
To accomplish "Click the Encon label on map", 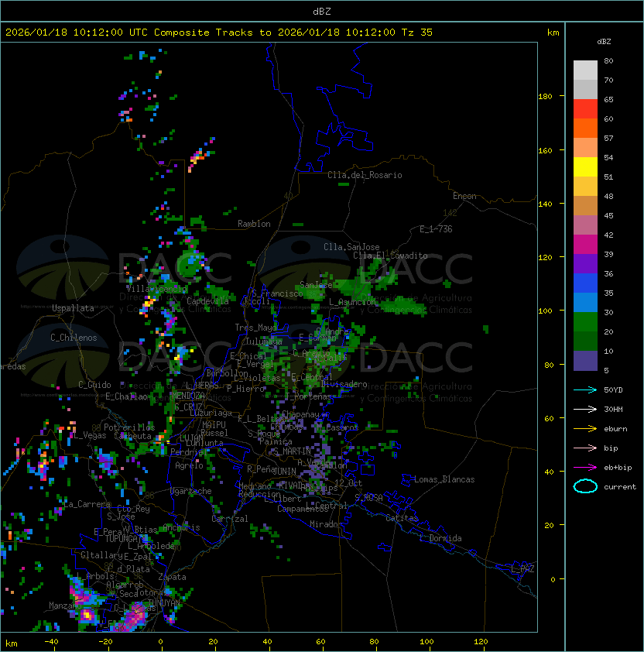I will click(x=464, y=196).
